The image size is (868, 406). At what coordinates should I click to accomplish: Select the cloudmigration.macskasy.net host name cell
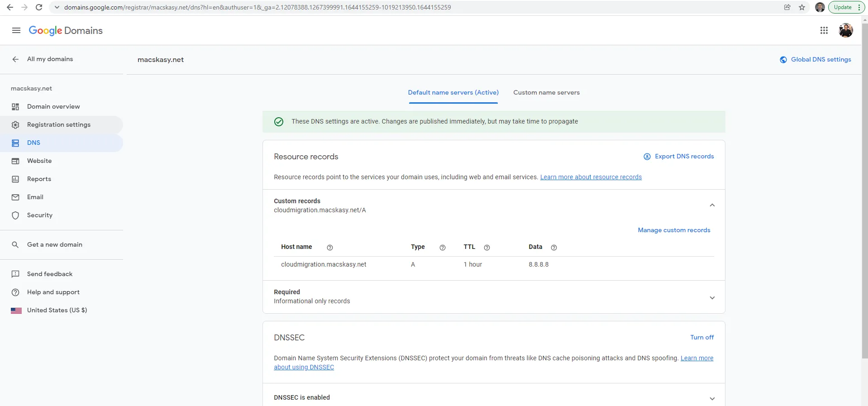click(x=324, y=265)
